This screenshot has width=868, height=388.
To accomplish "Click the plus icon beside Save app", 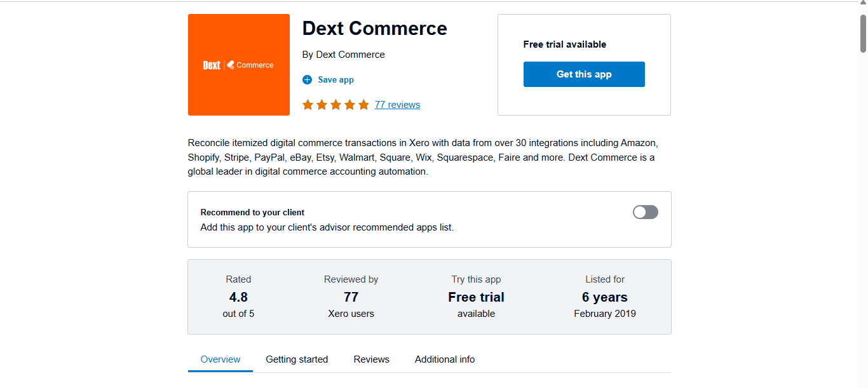I will click(307, 79).
